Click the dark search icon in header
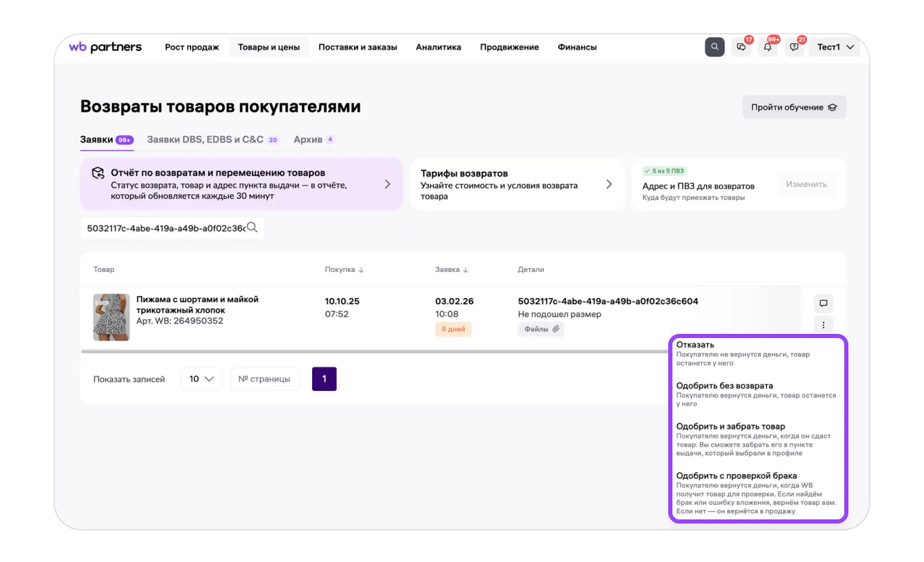Screen dimensions: 924x562 tap(714, 47)
